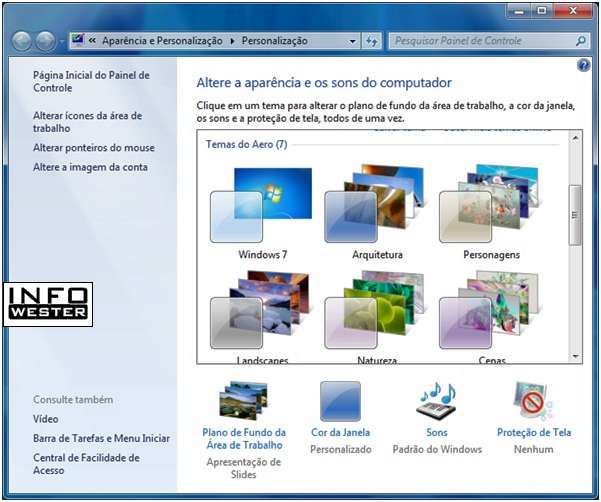
Task: Select the Cenas theme thumbnail
Action: tap(489, 310)
